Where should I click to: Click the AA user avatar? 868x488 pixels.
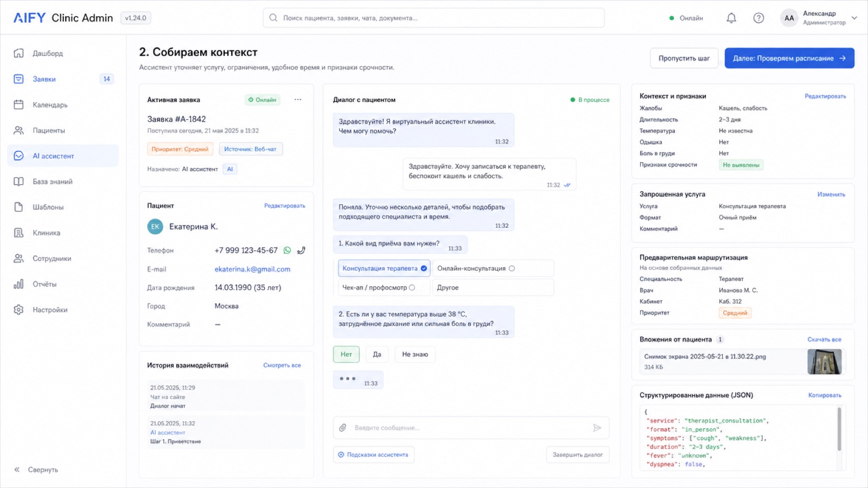(x=789, y=18)
